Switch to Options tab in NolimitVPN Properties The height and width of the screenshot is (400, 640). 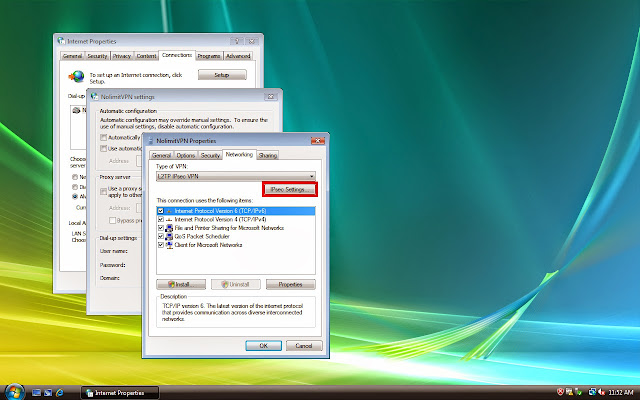186,156
